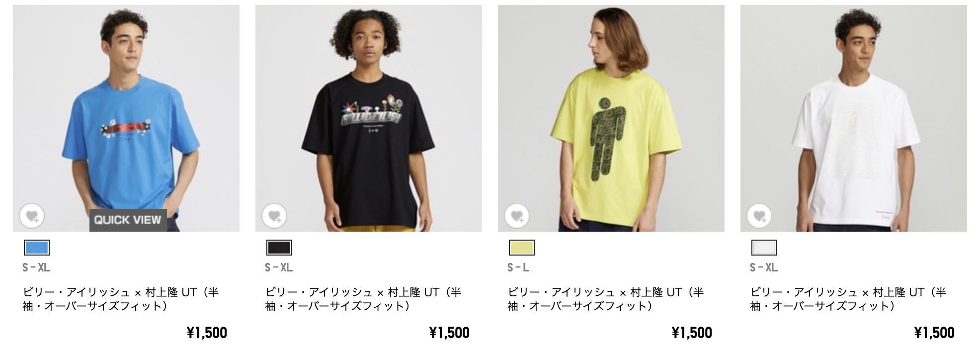The width and height of the screenshot is (980, 349).
Task: Select the black color swatch
Action: (x=279, y=248)
